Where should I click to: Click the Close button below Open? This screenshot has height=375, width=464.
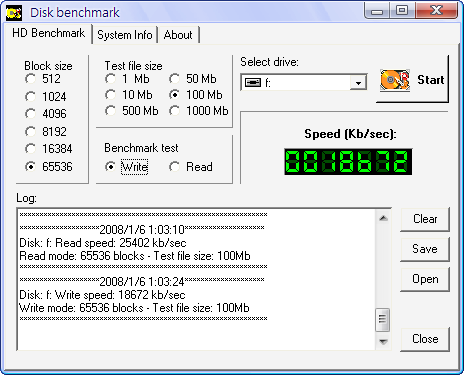click(x=425, y=339)
